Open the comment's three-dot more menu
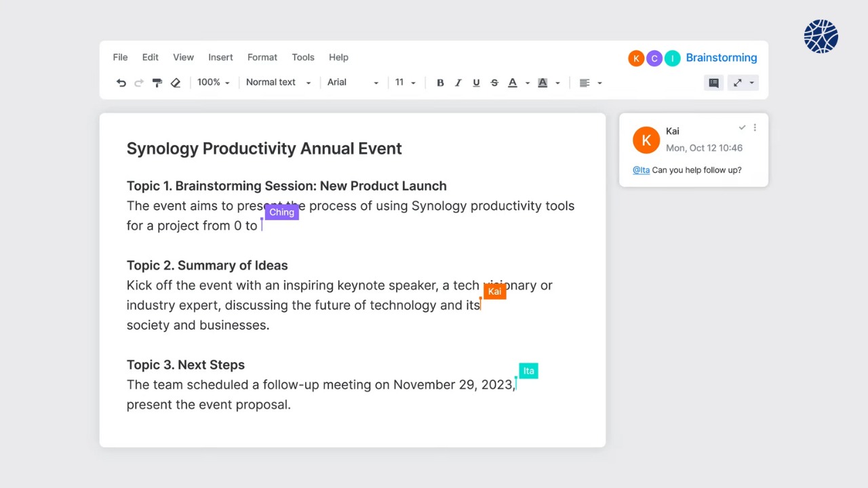Viewport: 868px width, 488px height. [755, 127]
